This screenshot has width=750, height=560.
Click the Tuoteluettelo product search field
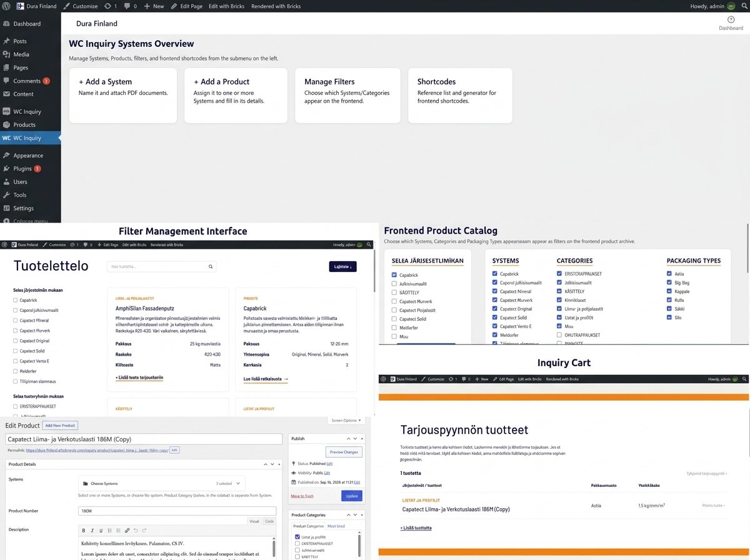click(161, 267)
